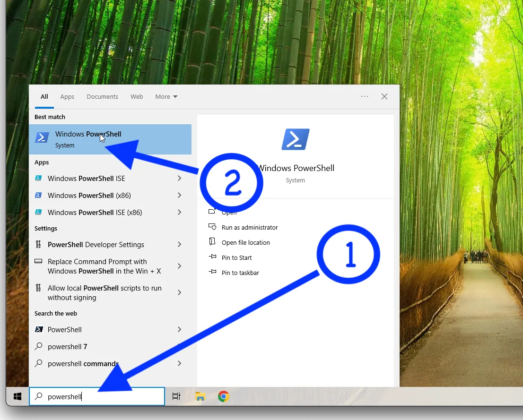Expand Windows PowerShell ISE options arrow

[x=180, y=179]
